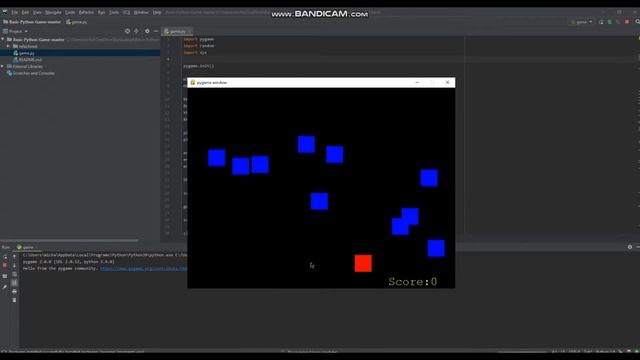Click the 'import pygame' code line
The width and height of the screenshot is (640, 360).
pyautogui.click(x=198, y=39)
